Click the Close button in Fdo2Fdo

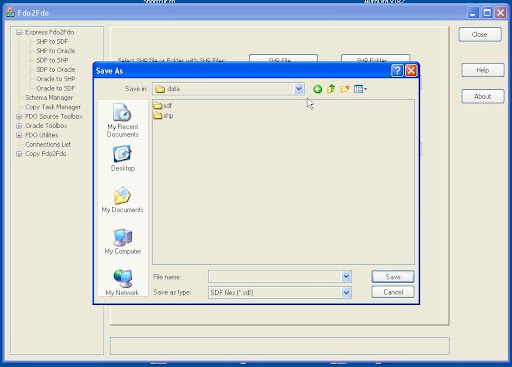(480, 34)
